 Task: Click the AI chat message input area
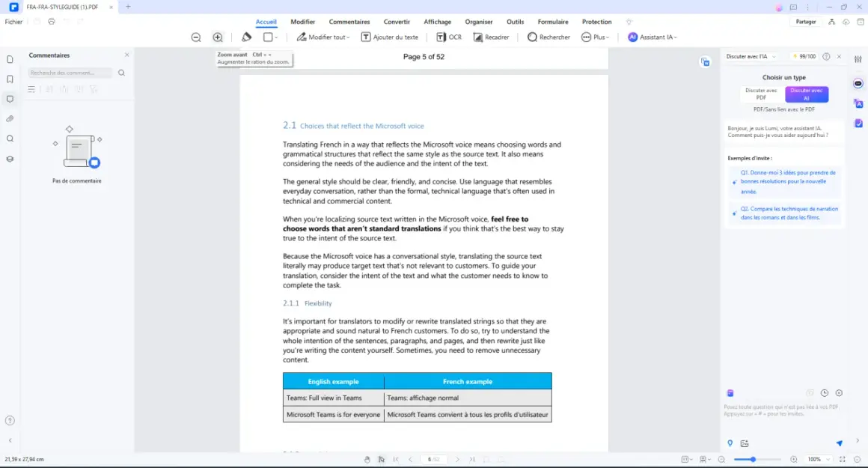[782, 410]
